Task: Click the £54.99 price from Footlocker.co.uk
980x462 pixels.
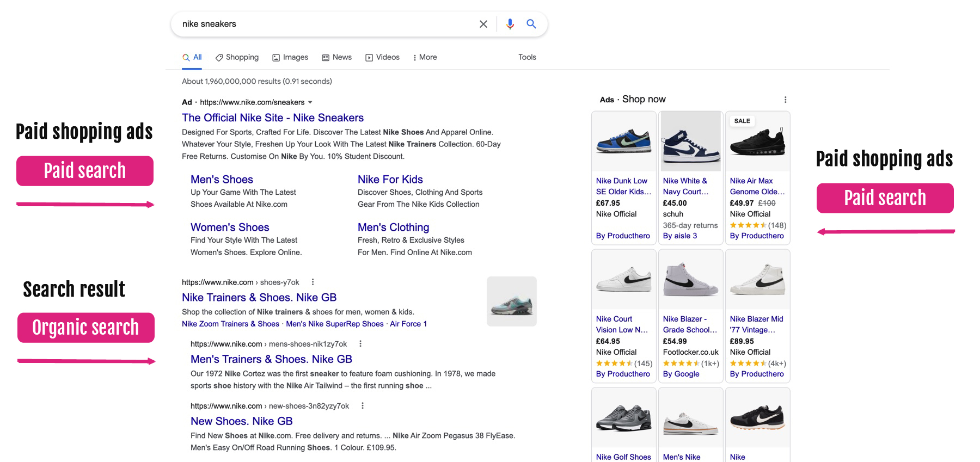Action: click(675, 341)
